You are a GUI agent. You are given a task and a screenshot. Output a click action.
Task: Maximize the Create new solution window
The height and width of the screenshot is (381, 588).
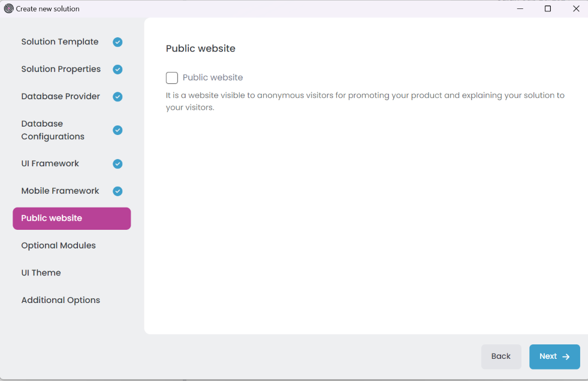[548, 8]
